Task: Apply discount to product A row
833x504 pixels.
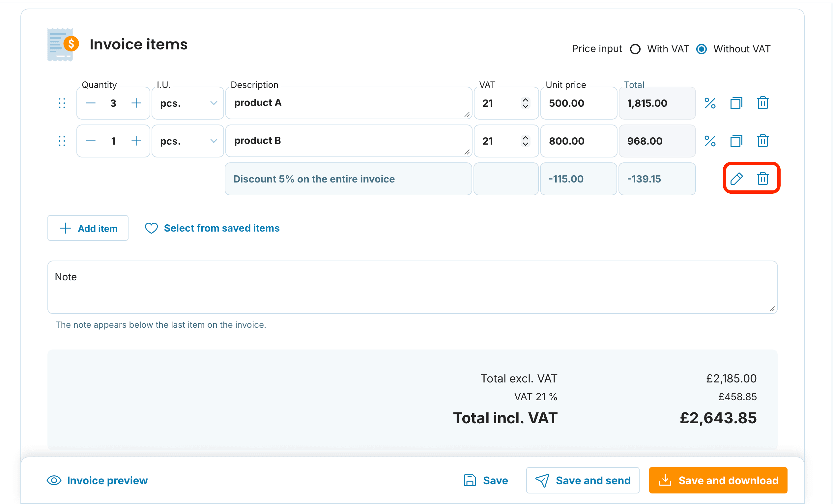Action: click(x=710, y=103)
